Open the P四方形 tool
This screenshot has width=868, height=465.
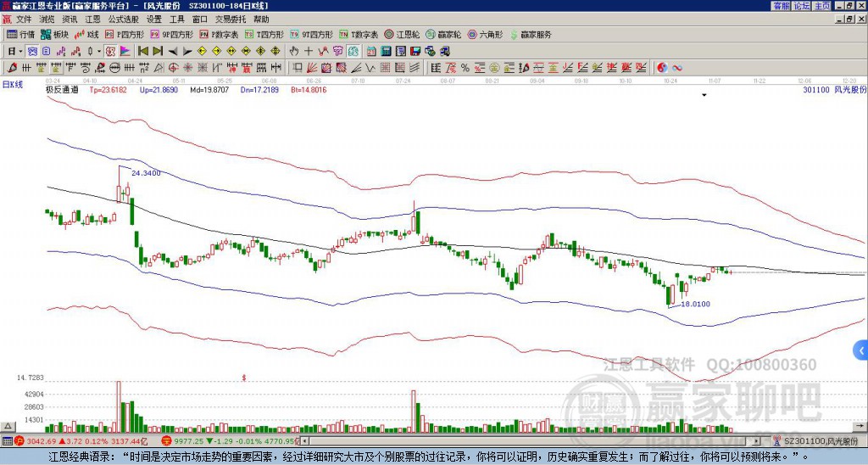tap(125, 35)
